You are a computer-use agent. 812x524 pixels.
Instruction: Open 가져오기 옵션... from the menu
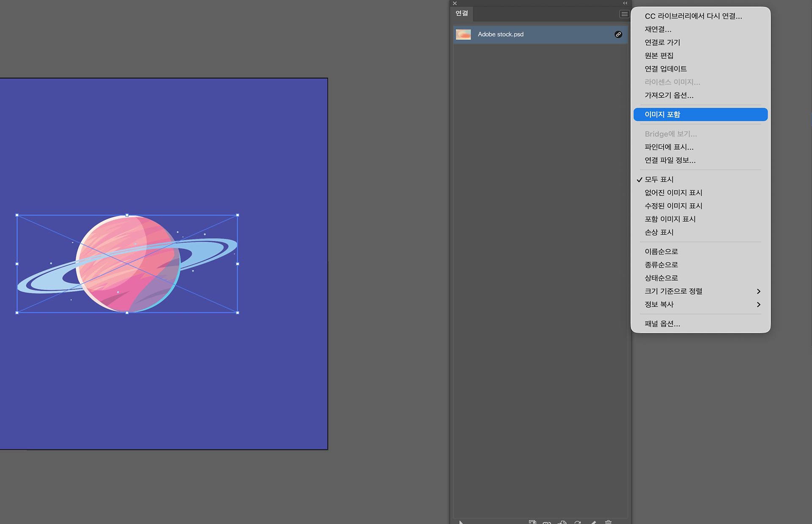(700, 95)
